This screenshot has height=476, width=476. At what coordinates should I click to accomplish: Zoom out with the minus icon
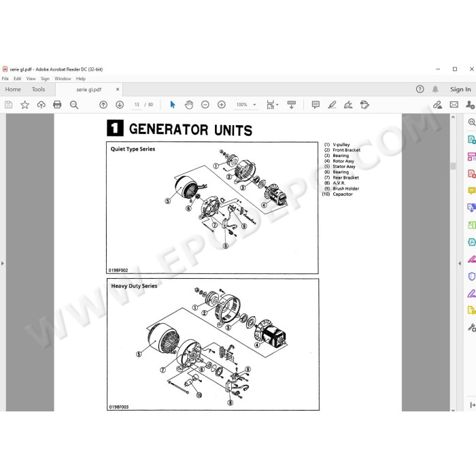pos(205,105)
